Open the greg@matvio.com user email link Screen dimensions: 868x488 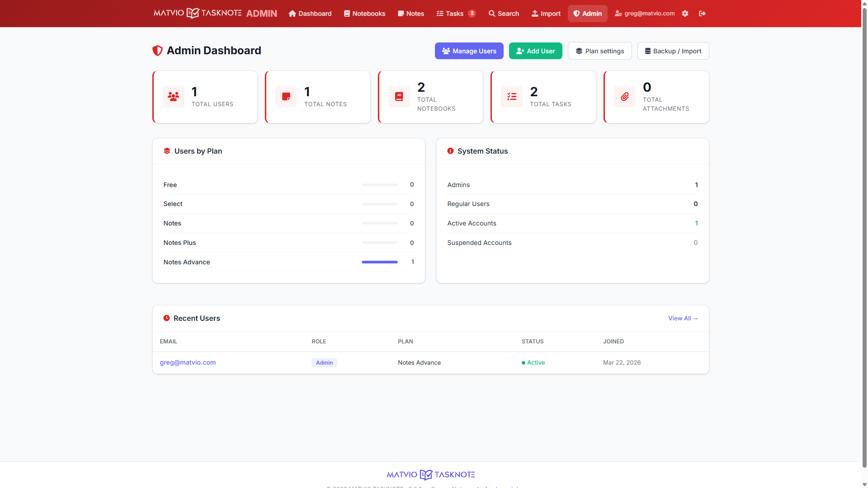click(188, 362)
